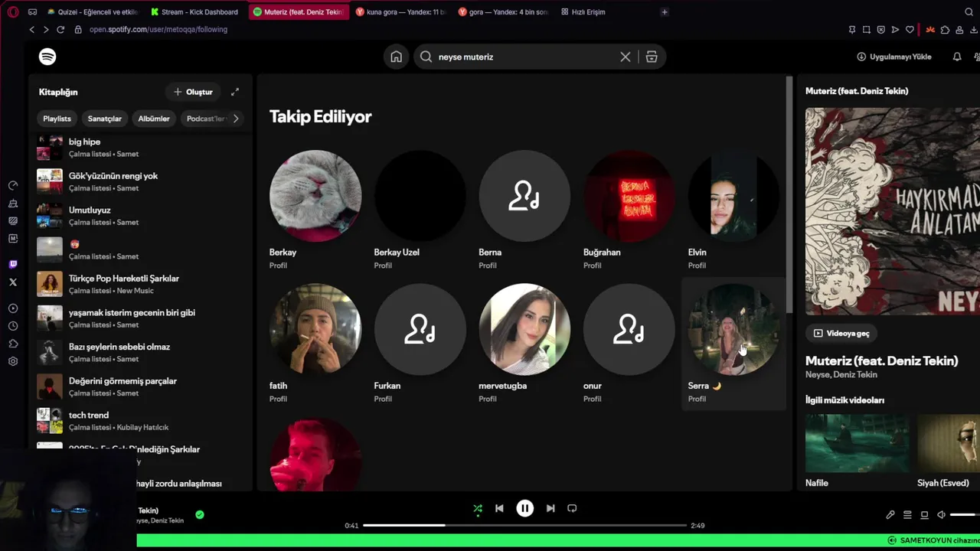Open X (Twitter) in Opera sidebar
The height and width of the screenshot is (551, 980).
coord(13,282)
